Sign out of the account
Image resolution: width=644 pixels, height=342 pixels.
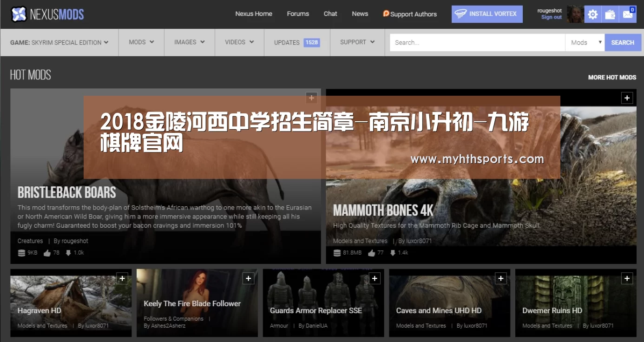click(x=552, y=18)
